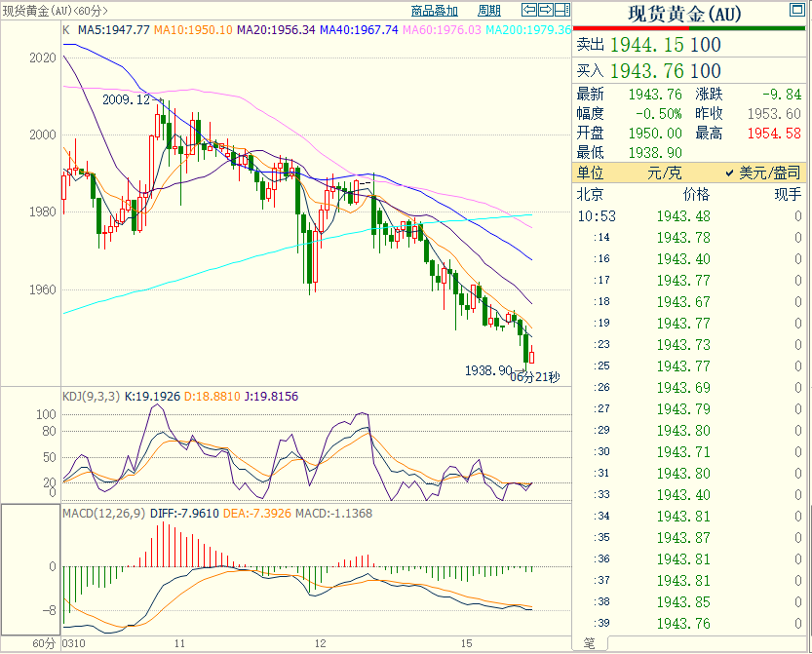
Task: Click the 涨跌 value -9.84
Action: pos(782,95)
